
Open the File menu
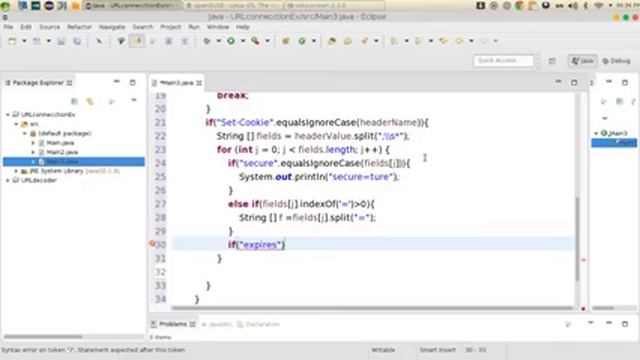tap(8, 27)
